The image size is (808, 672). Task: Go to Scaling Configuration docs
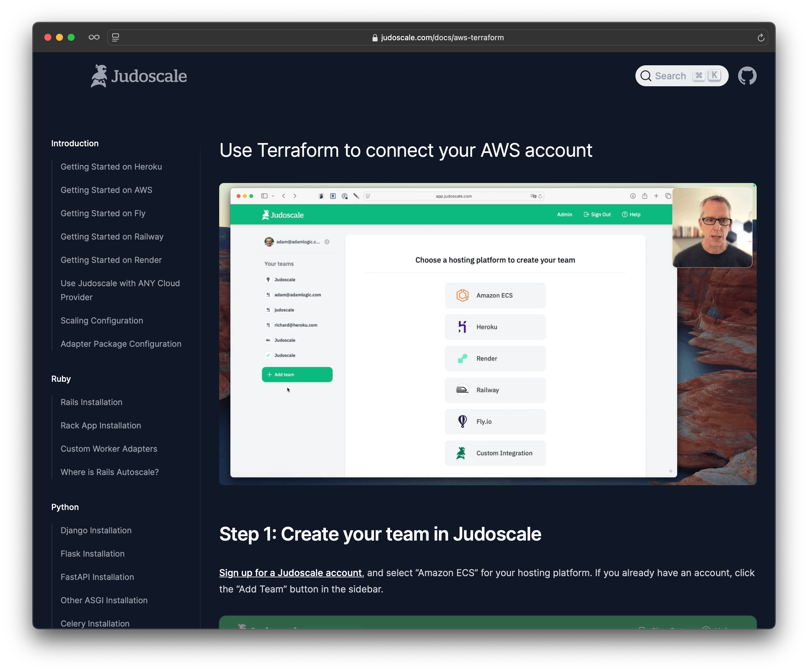(101, 321)
